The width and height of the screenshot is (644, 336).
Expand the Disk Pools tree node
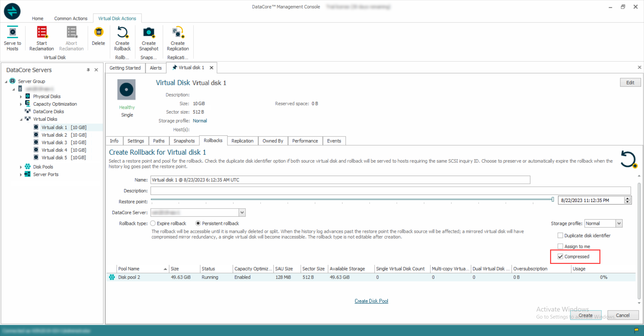coord(21,167)
